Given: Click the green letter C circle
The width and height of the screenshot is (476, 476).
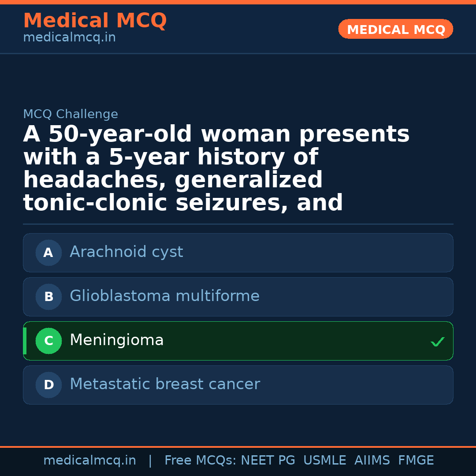Looking at the screenshot, I should [x=48, y=341].
